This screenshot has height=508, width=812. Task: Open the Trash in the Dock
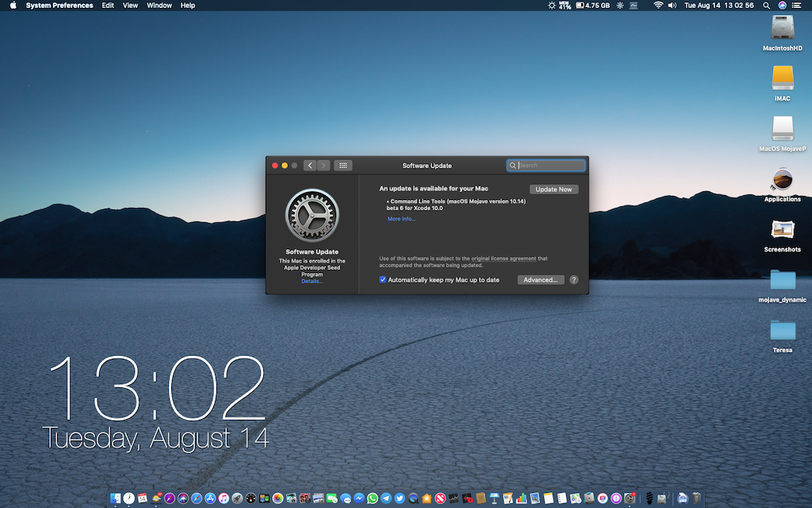pos(696,498)
